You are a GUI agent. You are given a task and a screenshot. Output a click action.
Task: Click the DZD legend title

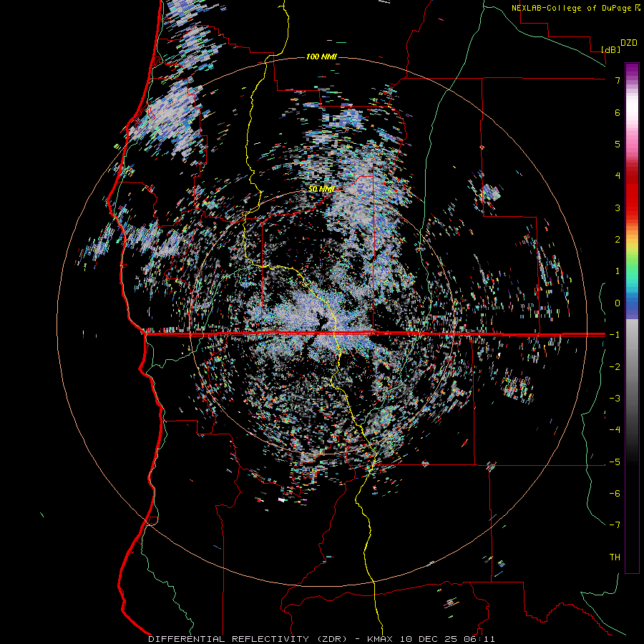click(x=629, y=43)
